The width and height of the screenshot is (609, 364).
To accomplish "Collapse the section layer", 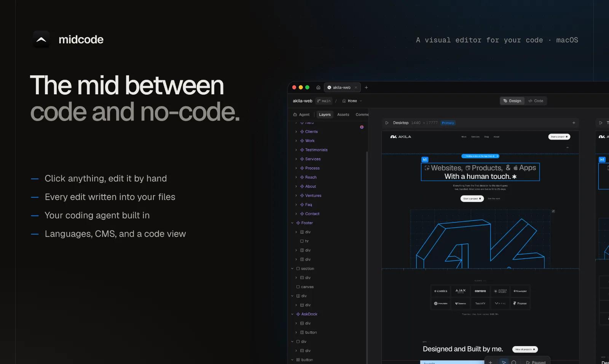I will (x=292, y=269).
